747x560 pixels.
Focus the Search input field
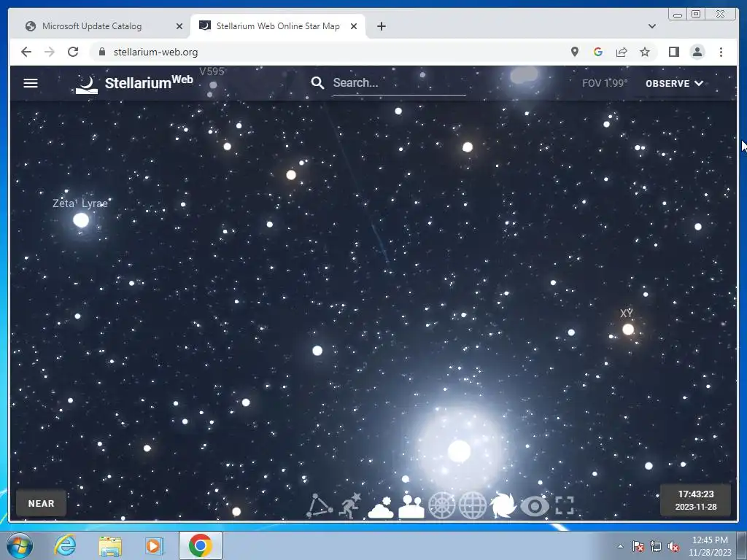pos(399,83)
